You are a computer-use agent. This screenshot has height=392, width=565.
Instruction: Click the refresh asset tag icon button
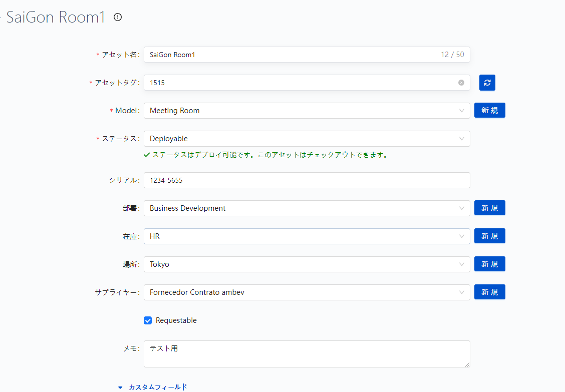point(487,83)
